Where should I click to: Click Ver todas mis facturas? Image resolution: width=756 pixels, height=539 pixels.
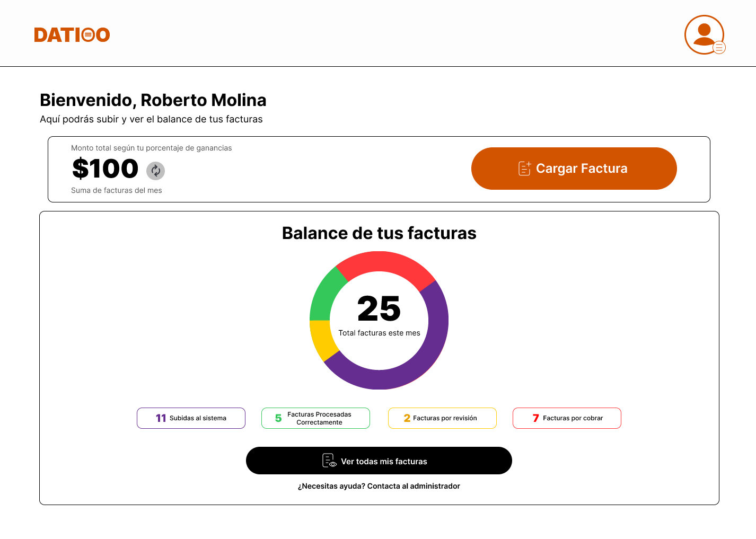pyautogui.click(x=379, y=461)
